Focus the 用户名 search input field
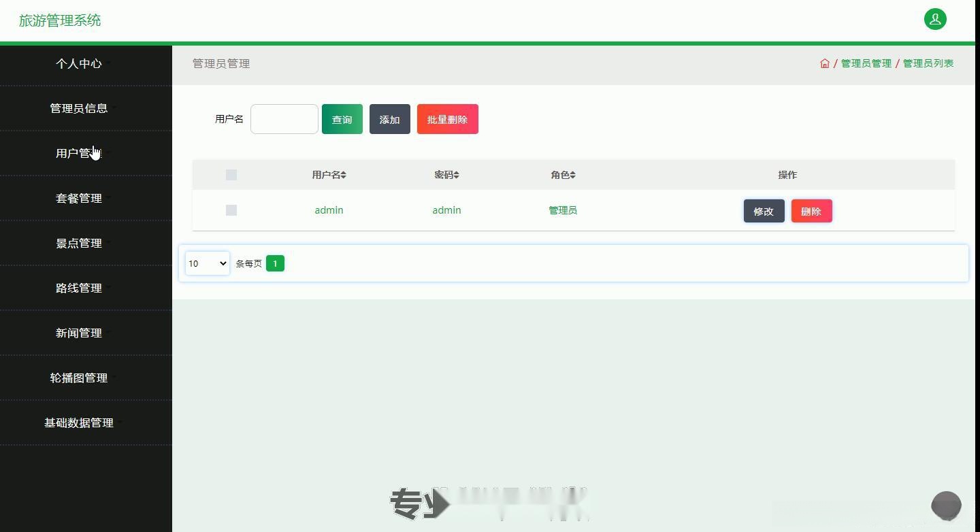 click(x=284, y=119)
